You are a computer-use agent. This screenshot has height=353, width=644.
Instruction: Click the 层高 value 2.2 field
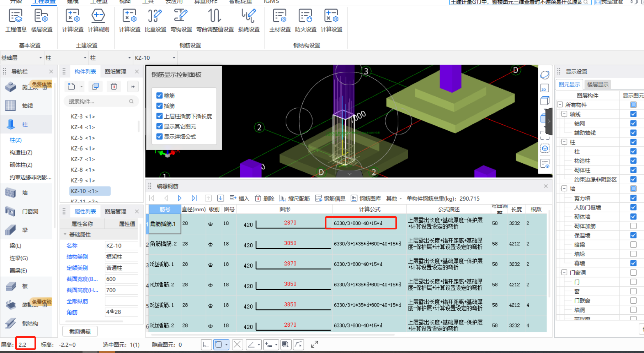click(25, 344)
